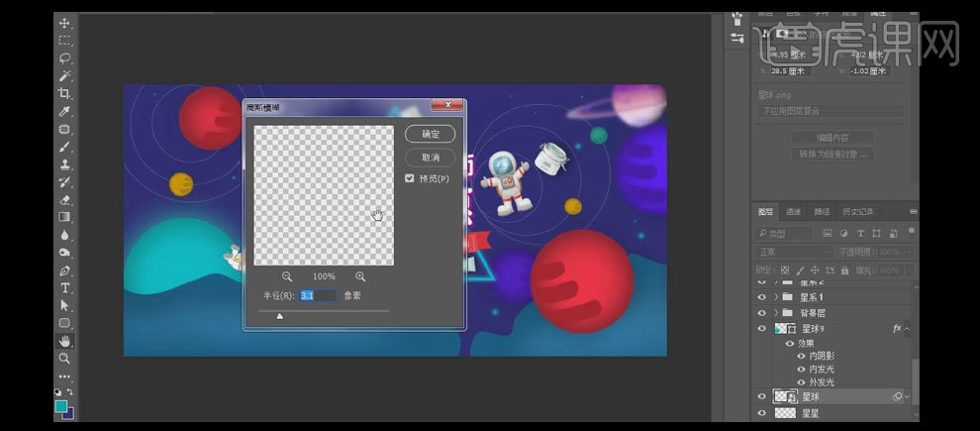Select the History Brush tool
980x431 pixels.
(x=64, y=182)
